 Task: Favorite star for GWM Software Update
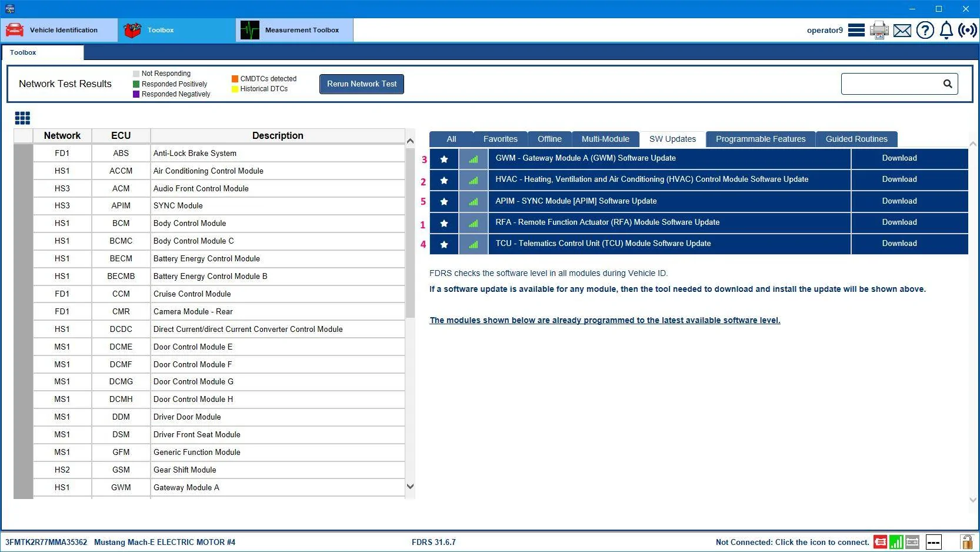click(x=444, y=159)
